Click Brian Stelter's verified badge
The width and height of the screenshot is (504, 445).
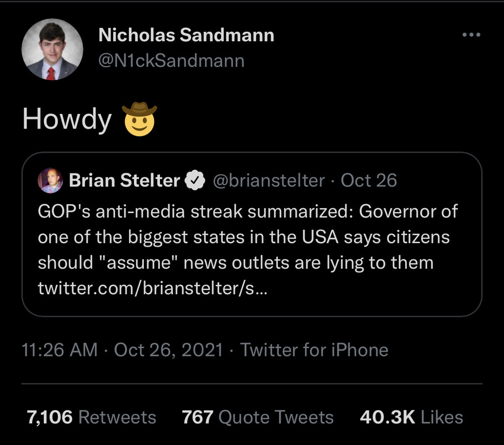tap(195, 181)
